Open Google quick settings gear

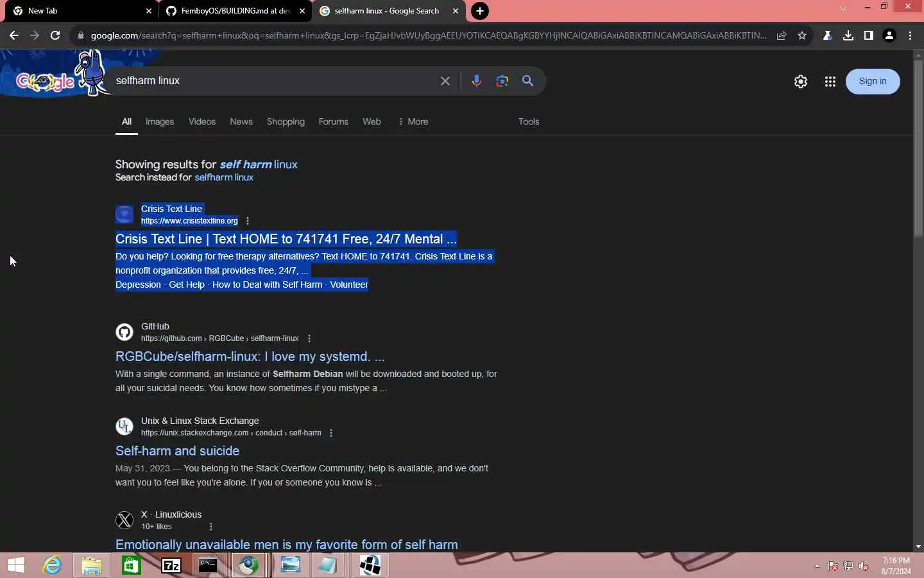pyautogui.click(x=801, y=82)
